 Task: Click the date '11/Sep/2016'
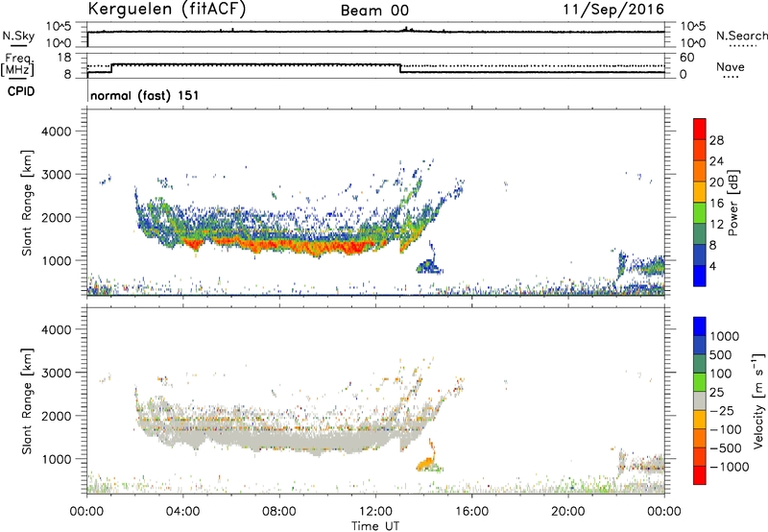[x=613, y=10]
